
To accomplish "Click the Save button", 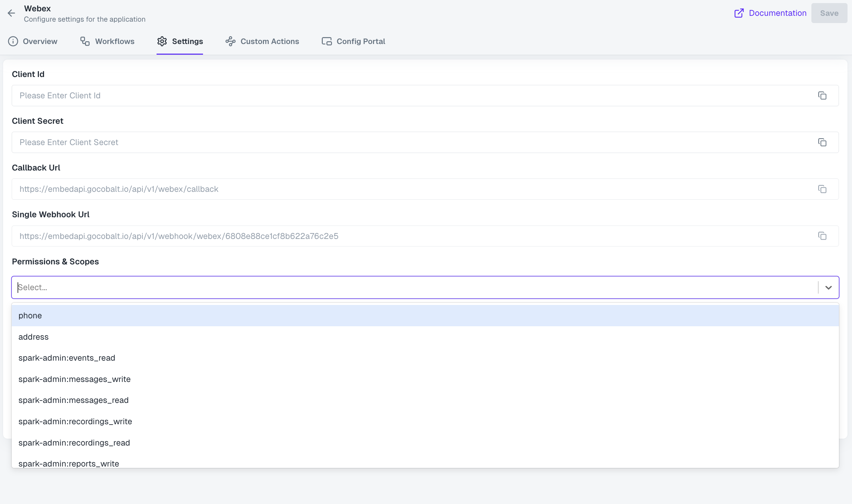I will (x=829, y=13).
